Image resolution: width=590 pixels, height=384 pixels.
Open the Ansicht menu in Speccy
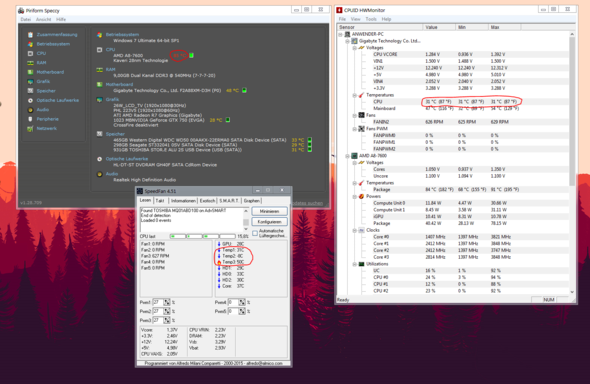(44, 19)
